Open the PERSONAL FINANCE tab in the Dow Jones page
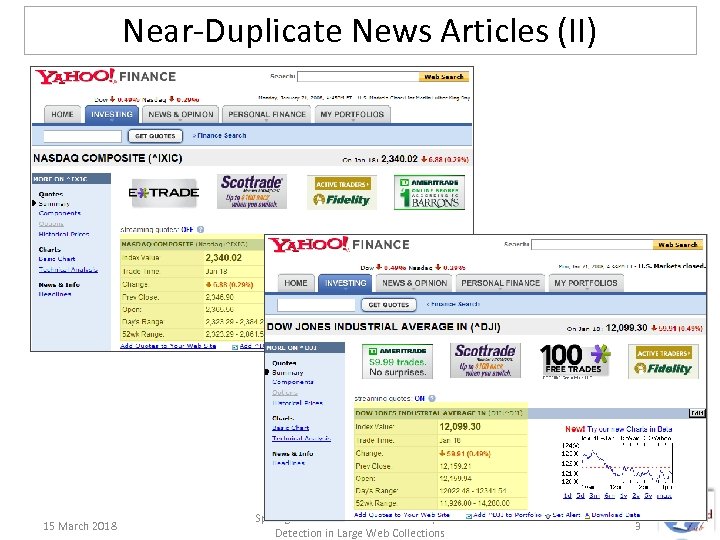Viewport: 720px width, 540px height. click(x=501, y=283)
